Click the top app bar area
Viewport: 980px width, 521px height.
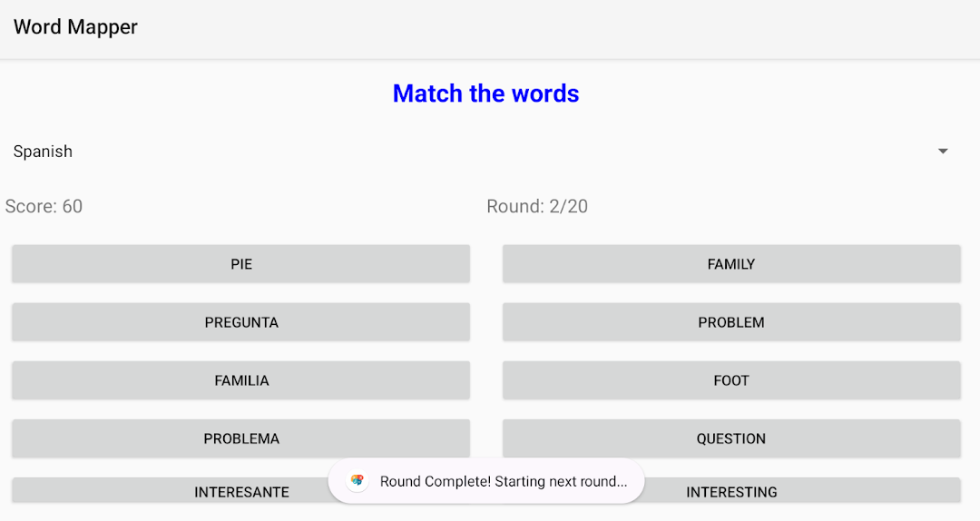pyautogui.click(x=490, y=29)
